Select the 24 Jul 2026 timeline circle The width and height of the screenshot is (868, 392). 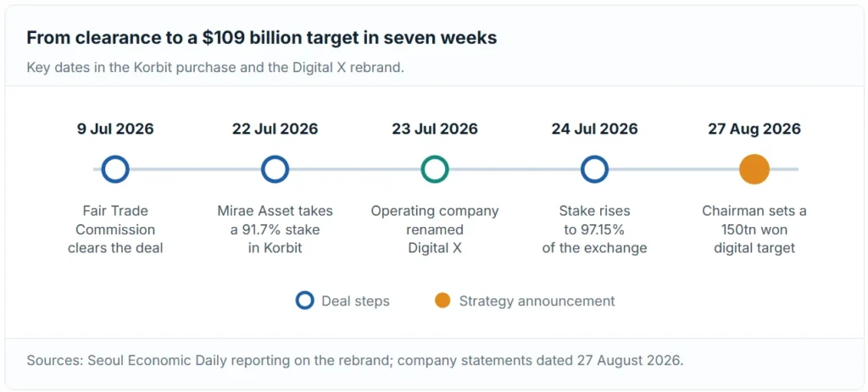[594, 169]
